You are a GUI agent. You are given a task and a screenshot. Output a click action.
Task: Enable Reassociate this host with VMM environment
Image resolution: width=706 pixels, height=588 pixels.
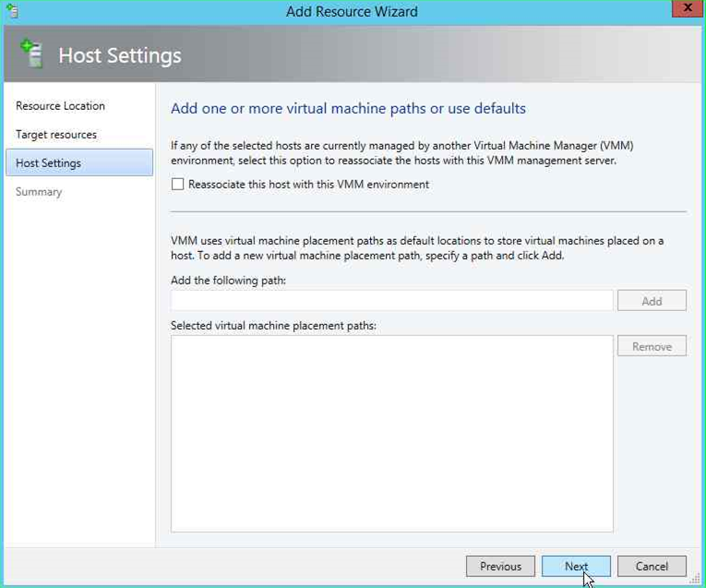pyautogui.click(x=178, y=185)
